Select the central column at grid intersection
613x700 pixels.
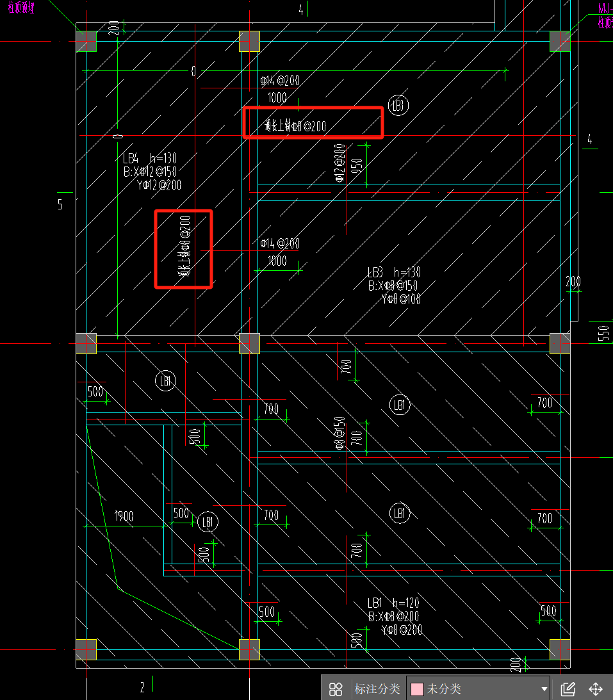click(x=249, y=344)
